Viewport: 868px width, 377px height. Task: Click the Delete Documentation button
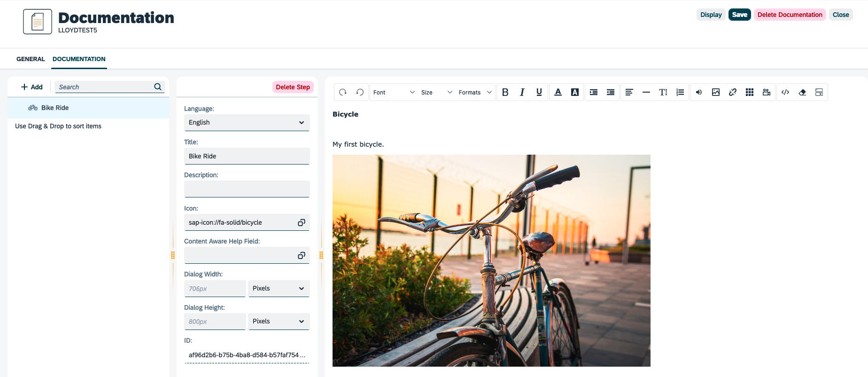tap(790, 15)
